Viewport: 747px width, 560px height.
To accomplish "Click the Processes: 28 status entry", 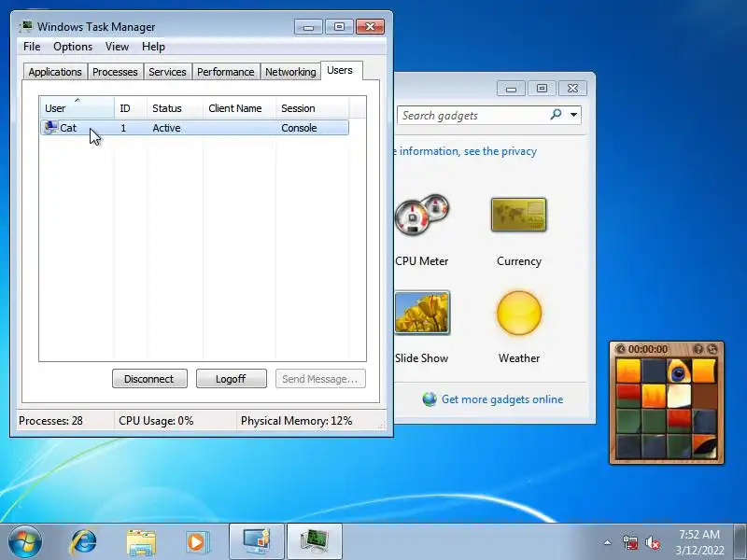I will click(x=50, y=421).
